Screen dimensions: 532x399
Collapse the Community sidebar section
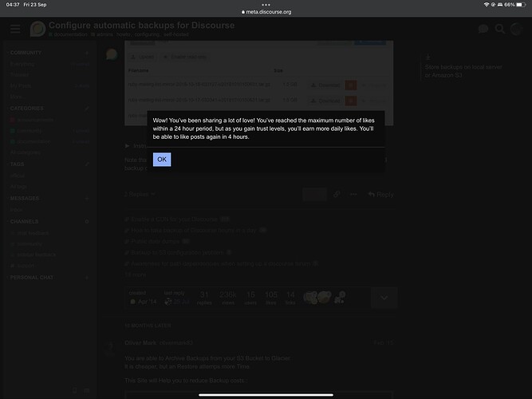point(26,53)
